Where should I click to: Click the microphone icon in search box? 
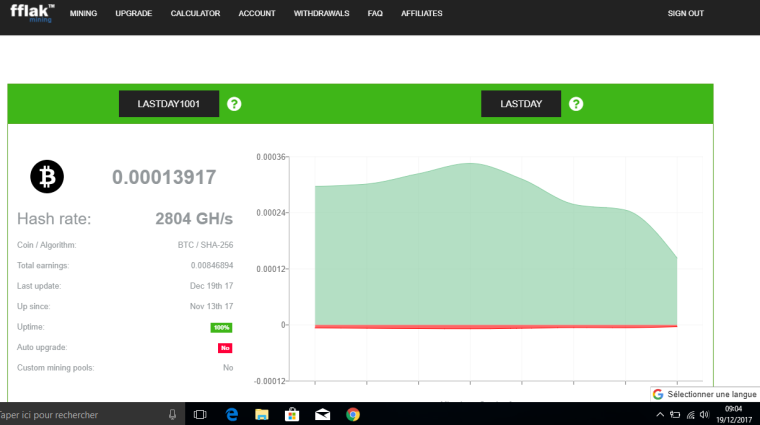click(x=173, y=414)
